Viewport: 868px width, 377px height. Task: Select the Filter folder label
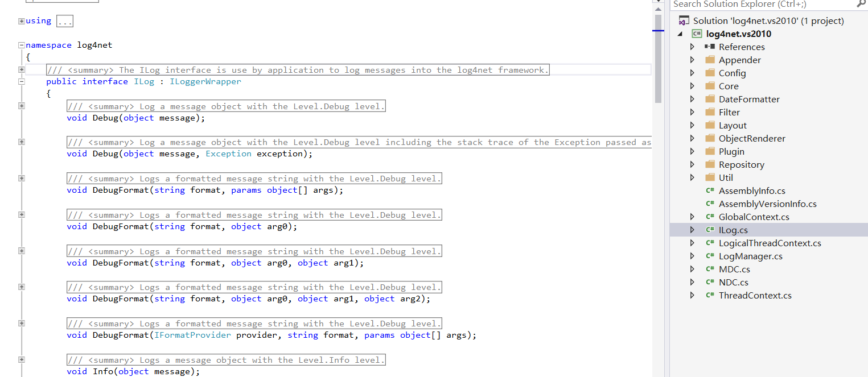(729, 112)
